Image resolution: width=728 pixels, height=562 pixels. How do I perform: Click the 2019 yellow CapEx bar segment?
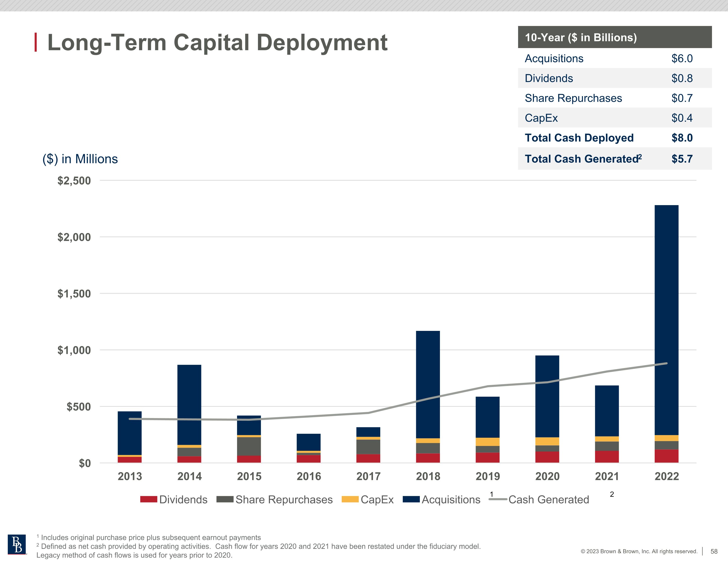(x=488, y=442)
